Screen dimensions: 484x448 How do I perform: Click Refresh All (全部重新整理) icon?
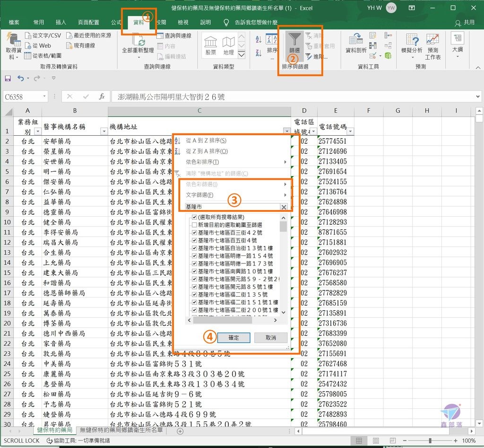point(138,42)
